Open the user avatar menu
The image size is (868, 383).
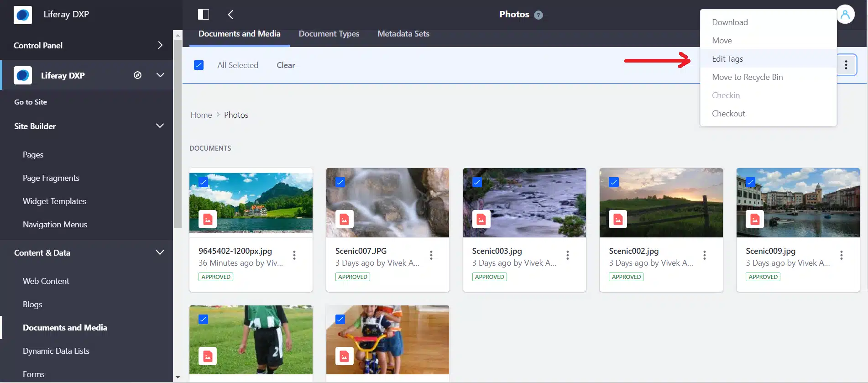tap(845, 15)
